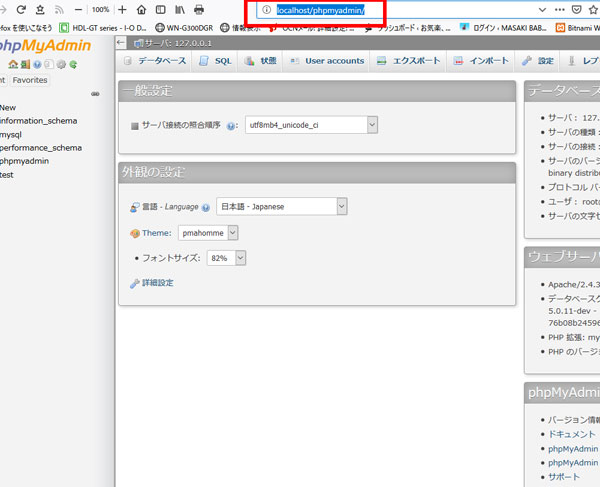
Task: Click the Theme label link
Action: coord(157,233)
